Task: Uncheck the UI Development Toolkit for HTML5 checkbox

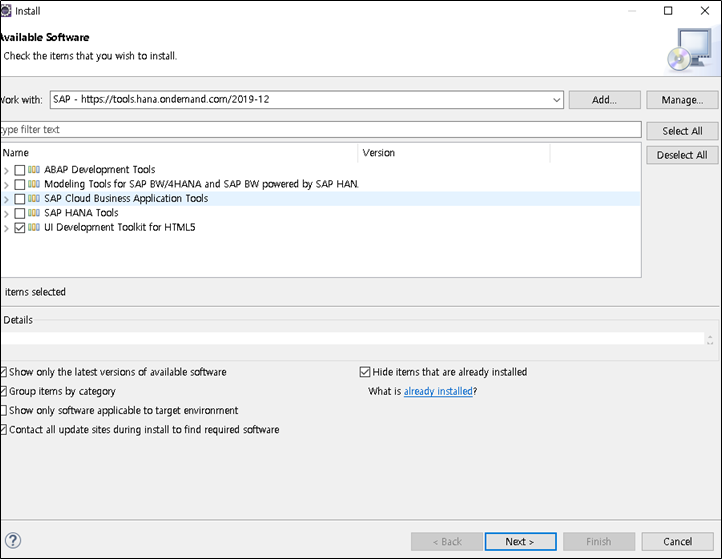Action: 19,227
